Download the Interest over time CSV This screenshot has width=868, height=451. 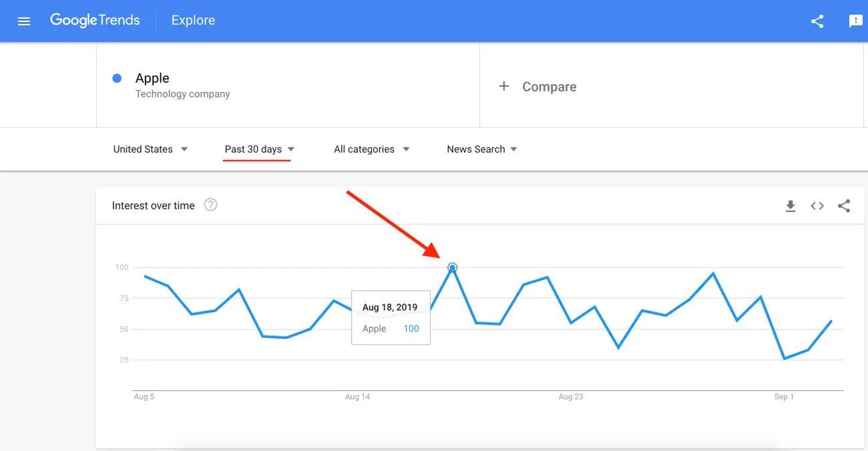click(x=791, y=206)
